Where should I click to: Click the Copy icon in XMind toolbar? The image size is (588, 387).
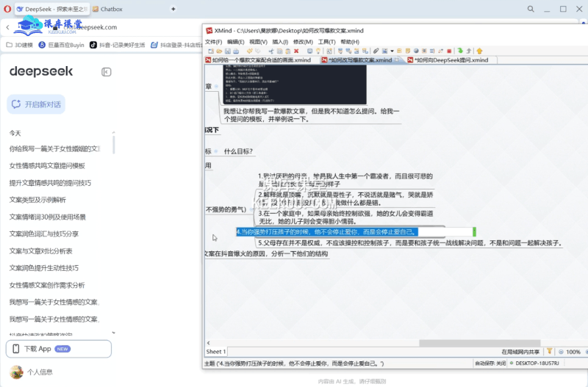pos(280,51)
